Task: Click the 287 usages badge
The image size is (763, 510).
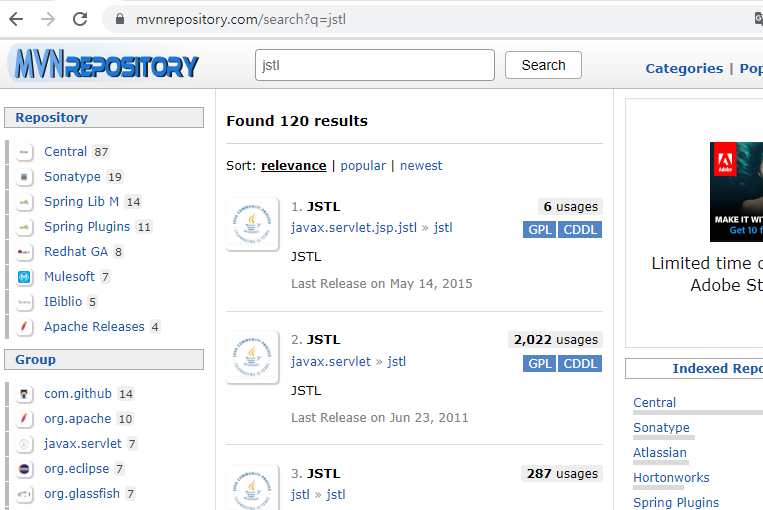Action: tap(562, 474)
